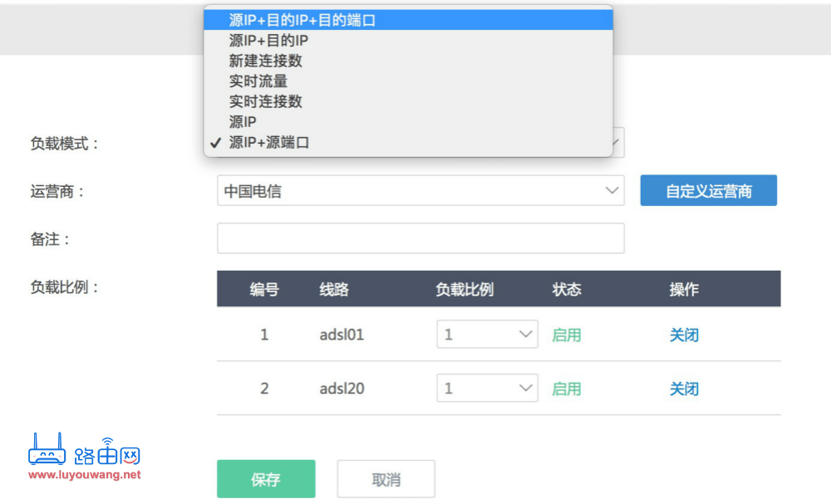Choose 源IP+目的IP from the dropdown list

pos(266,40)
